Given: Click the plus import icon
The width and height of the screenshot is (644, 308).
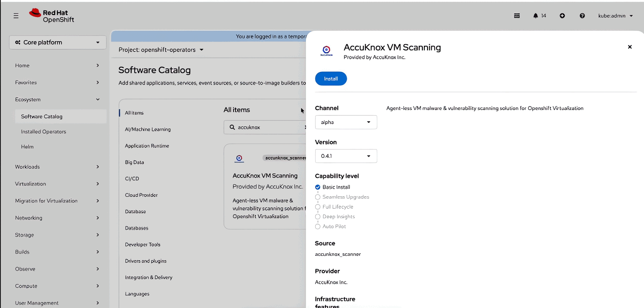Looking at the screenshot, I should (x=562, y=16).
